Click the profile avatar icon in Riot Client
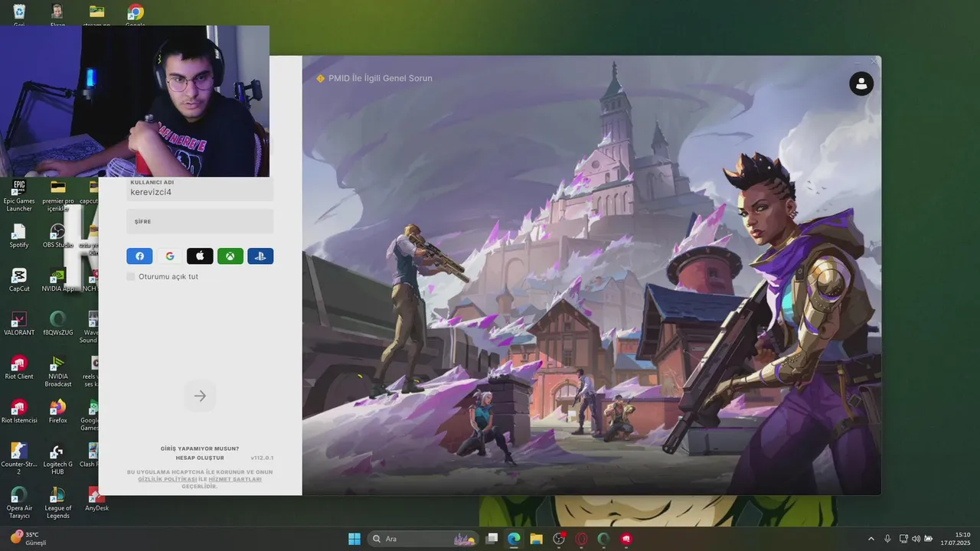980x551 pixels. (861, 83)
